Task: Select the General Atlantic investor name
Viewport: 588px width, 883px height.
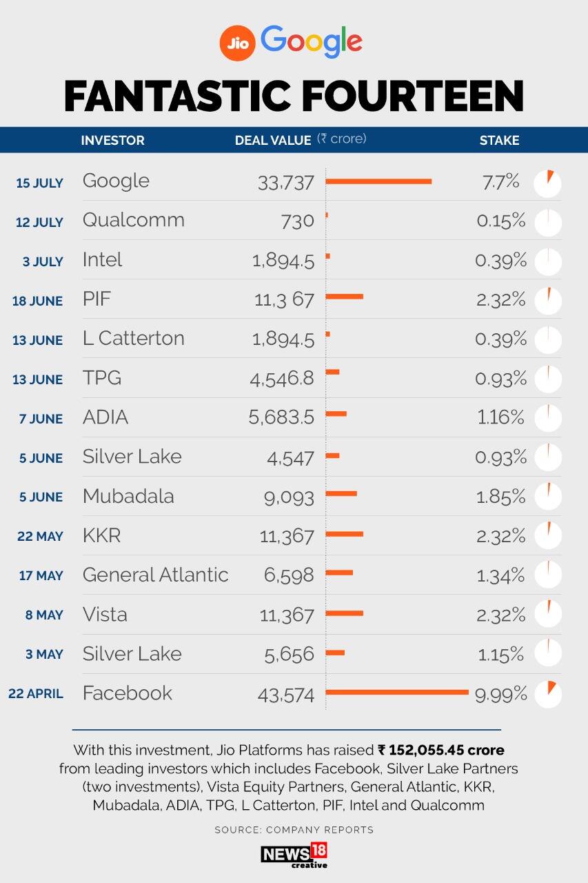Action: point(155,575)
